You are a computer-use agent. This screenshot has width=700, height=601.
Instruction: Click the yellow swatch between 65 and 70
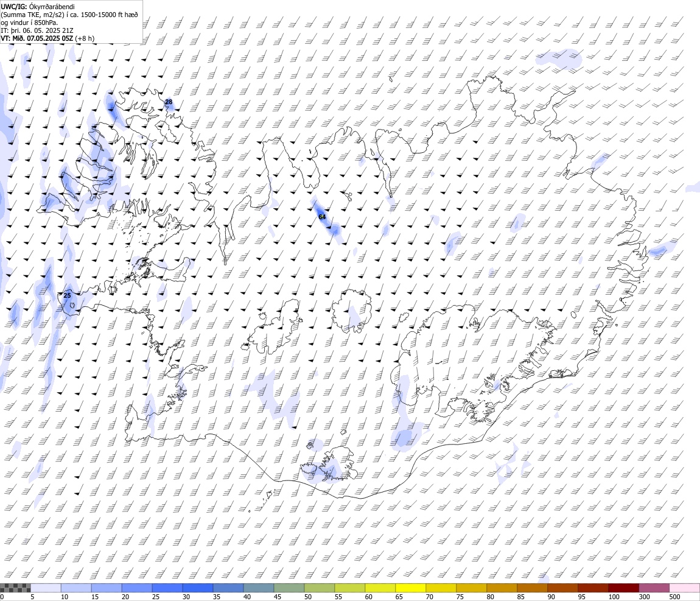tap(411, 588)
